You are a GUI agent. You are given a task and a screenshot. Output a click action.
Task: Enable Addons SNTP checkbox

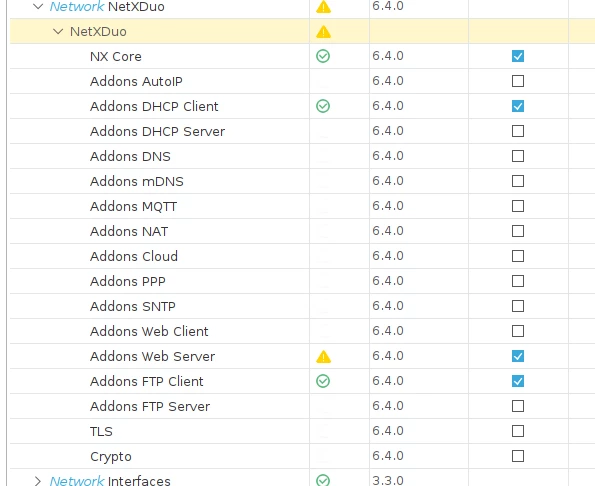click(x=518, y=306)
